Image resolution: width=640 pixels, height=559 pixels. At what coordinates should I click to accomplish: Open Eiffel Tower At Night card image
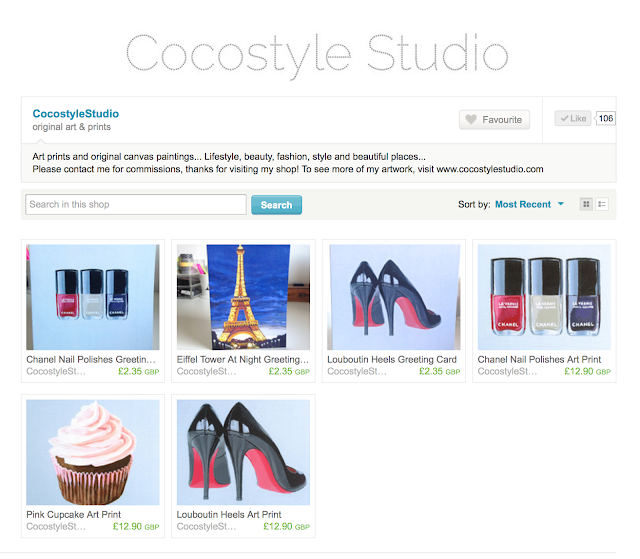(x=243, y=297)
